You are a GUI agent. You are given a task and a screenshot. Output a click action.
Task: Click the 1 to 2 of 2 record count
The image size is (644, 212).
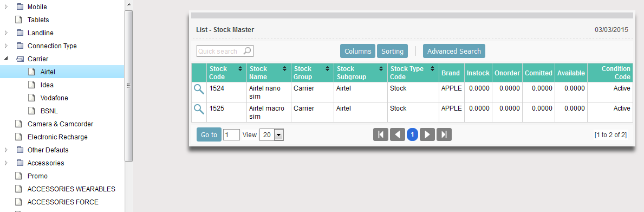[x=610, y=135]
